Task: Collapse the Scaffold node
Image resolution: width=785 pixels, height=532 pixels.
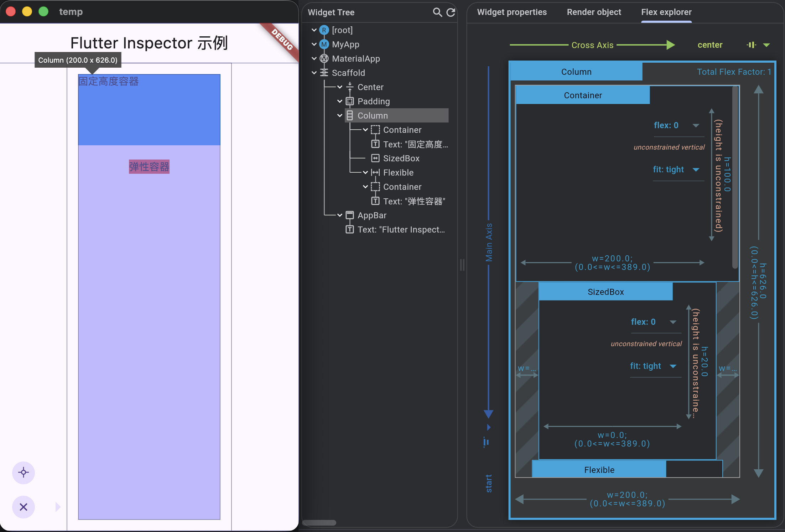Action: coord(314,73)
